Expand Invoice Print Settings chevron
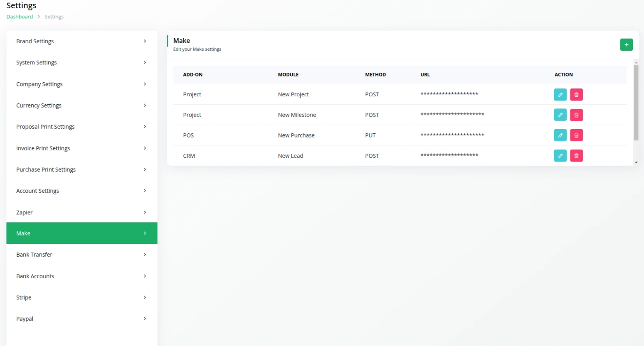 coord(145,148)
